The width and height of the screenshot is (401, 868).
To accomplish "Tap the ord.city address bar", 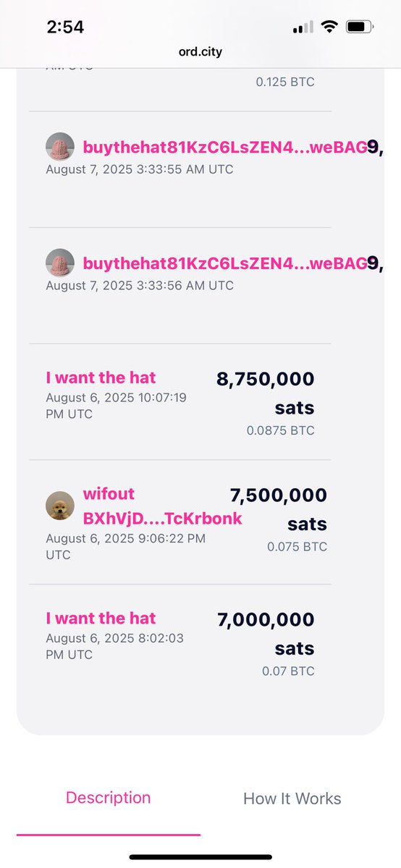I will coord(200,51).
